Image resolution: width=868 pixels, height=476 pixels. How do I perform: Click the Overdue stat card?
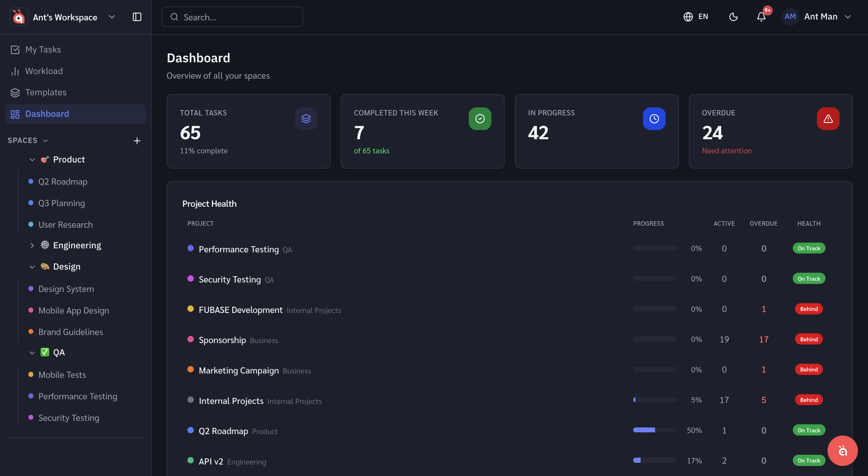[x=771, y=131]
